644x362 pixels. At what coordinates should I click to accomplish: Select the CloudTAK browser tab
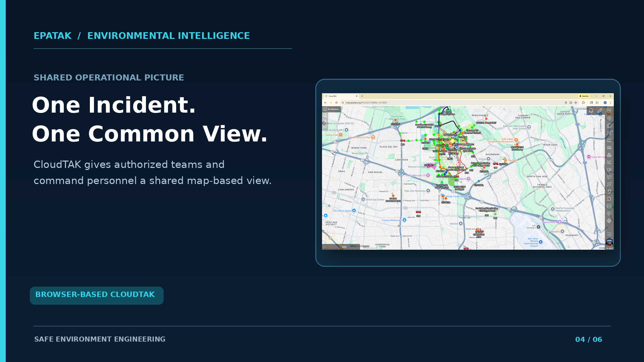(341, 96)
